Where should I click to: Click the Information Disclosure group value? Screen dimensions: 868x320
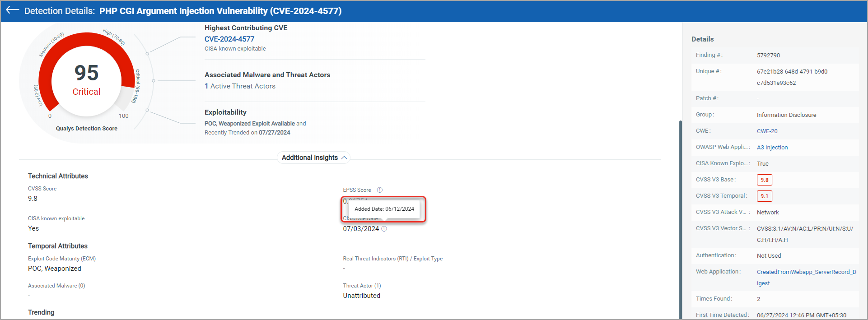[x=787, y=115]
